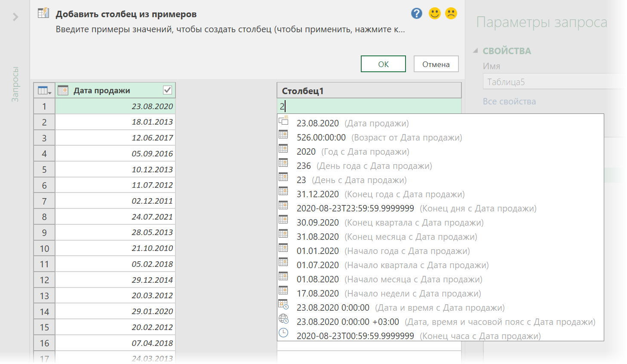Select date cell 05.09.2016

coord(115,153)
